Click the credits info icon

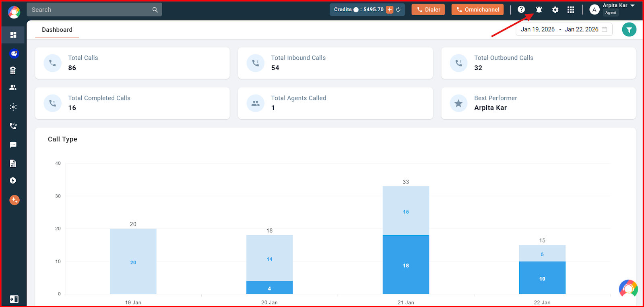(x=356, y=10)
